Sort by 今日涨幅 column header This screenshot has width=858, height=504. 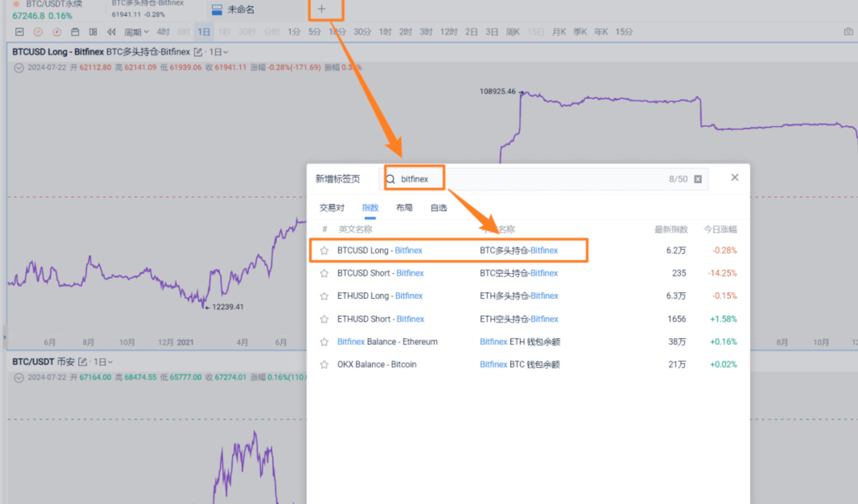pos(720,230)
